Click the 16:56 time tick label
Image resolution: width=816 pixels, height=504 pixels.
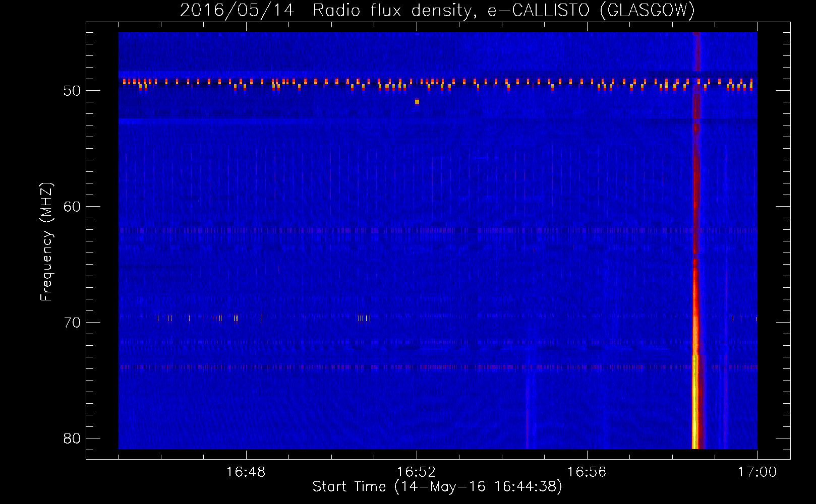(x=587, y=472)
